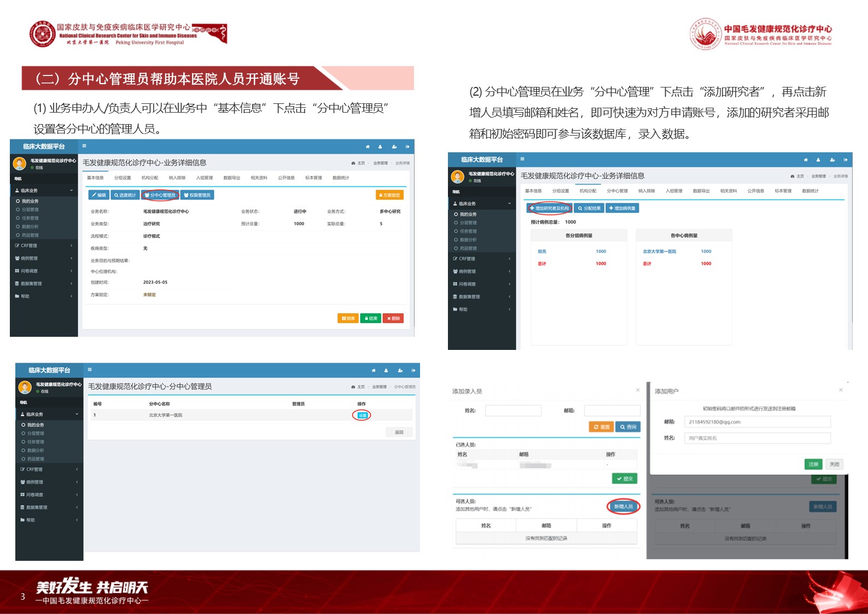
Task: Open 进度统计 with the magnifier icon
Action: click(x=125, y=195)
